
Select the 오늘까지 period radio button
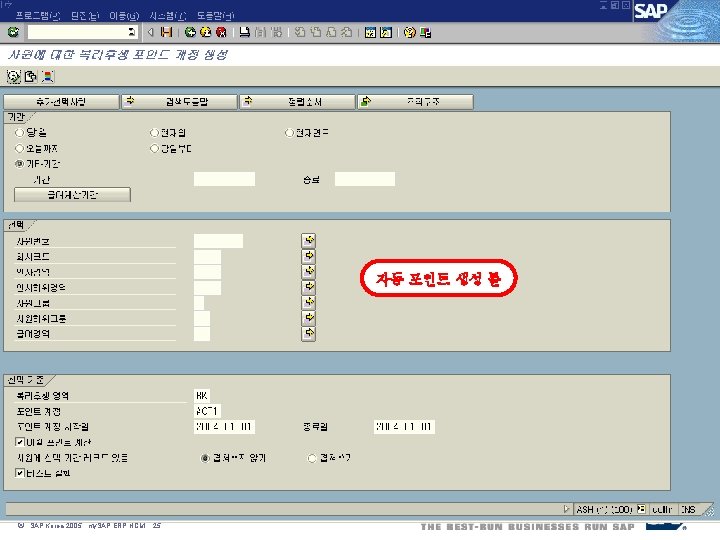(19, 148)
